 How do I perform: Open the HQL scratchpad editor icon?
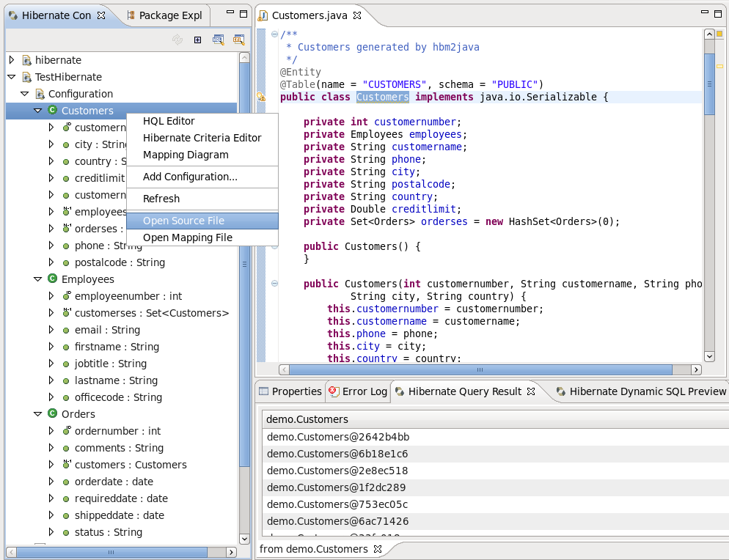219,40
